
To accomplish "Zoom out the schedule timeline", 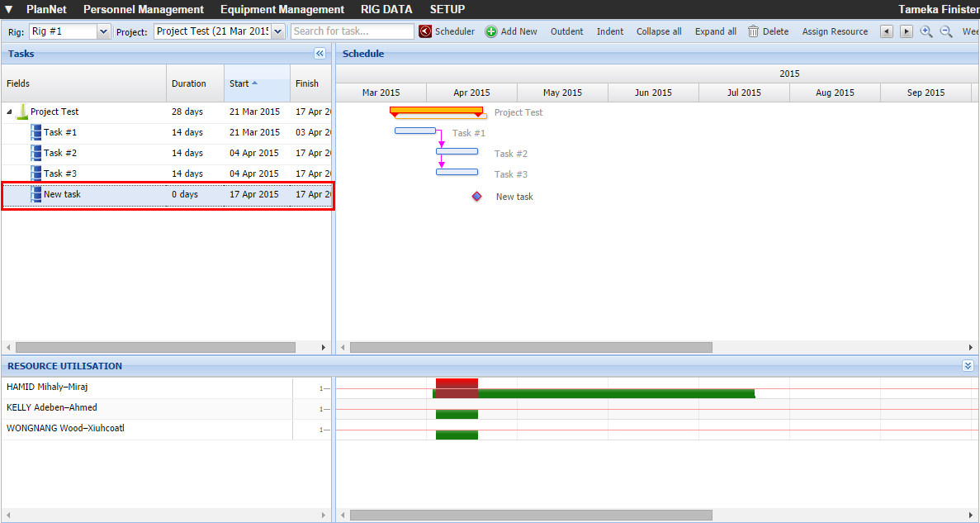I will [x=946, y=31].
